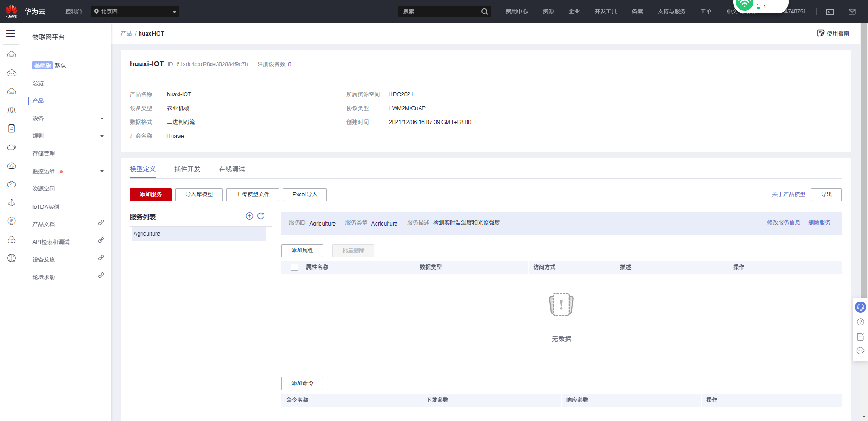The image size is (868, 421).
Task: Switch to the 模型定义 tab
Action: tap(143, 169)
